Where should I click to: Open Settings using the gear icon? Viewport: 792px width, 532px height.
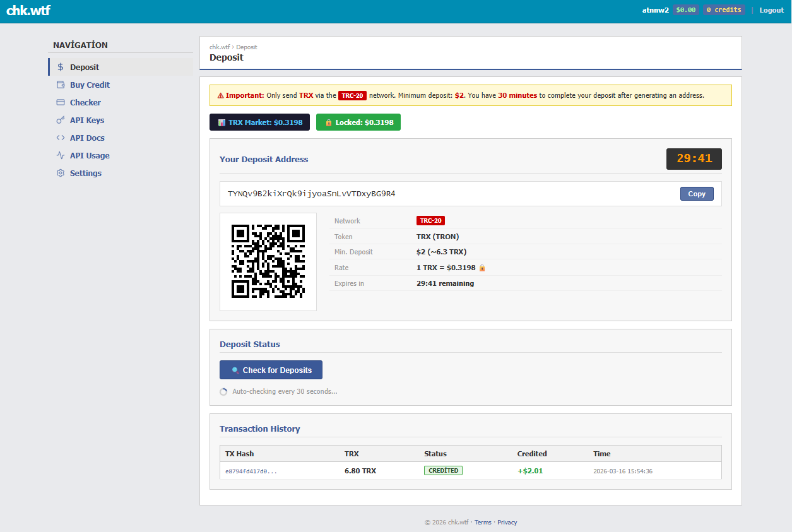tap(61, 173)
